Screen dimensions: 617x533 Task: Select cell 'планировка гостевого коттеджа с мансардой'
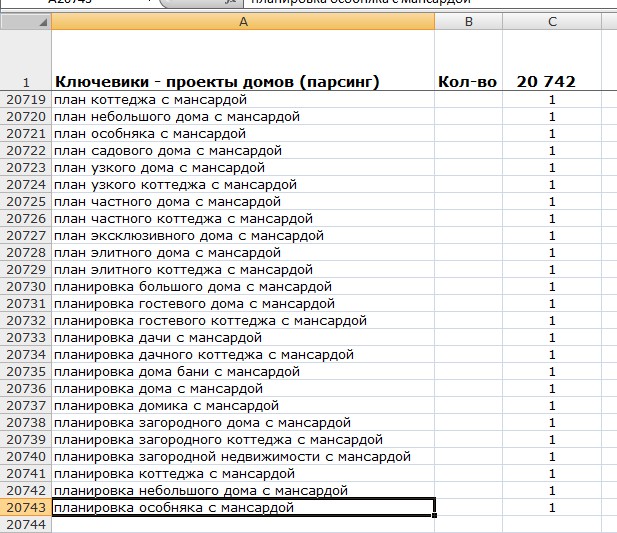click(x=243, y=320)
